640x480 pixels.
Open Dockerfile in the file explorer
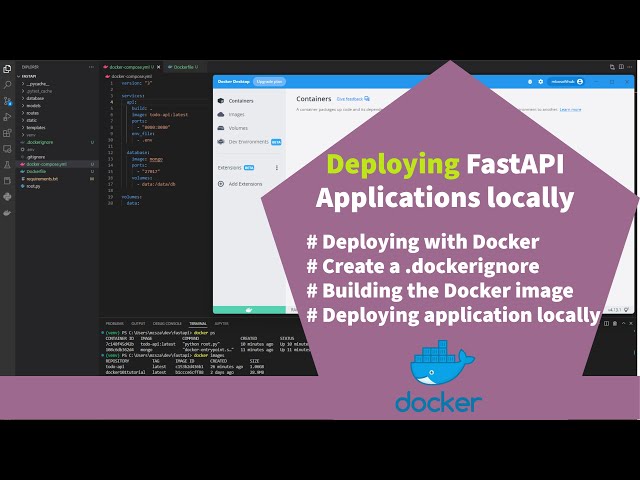[36, 171]
